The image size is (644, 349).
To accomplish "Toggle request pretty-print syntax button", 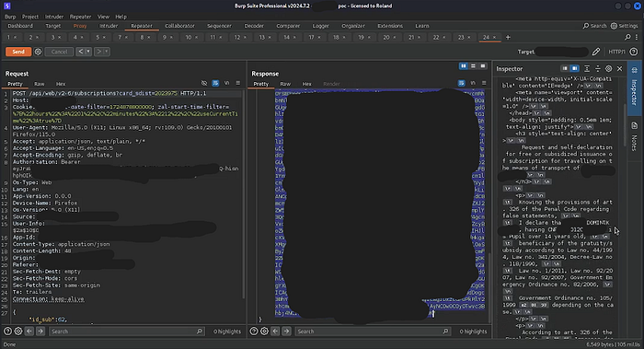I will click(x=215, y=83).
